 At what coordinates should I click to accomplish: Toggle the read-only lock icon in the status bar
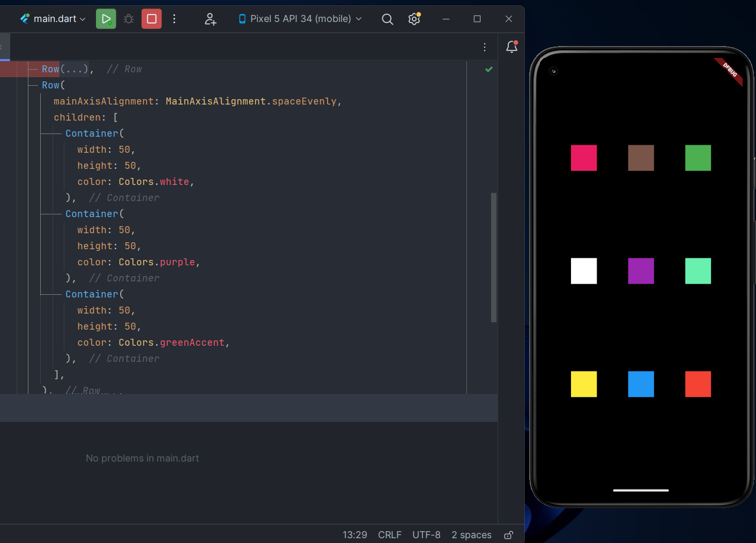(x=509, y=535)
